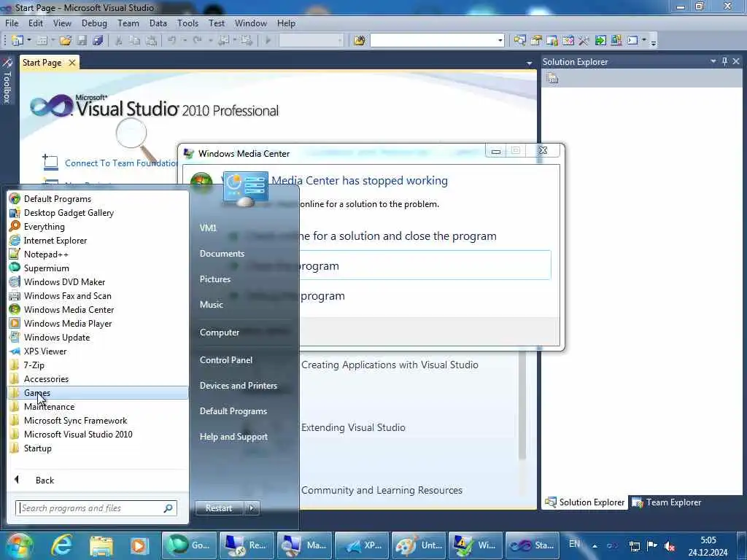
Task: Click Connect To Team Foundation link
Action: [x=122, y=163]
